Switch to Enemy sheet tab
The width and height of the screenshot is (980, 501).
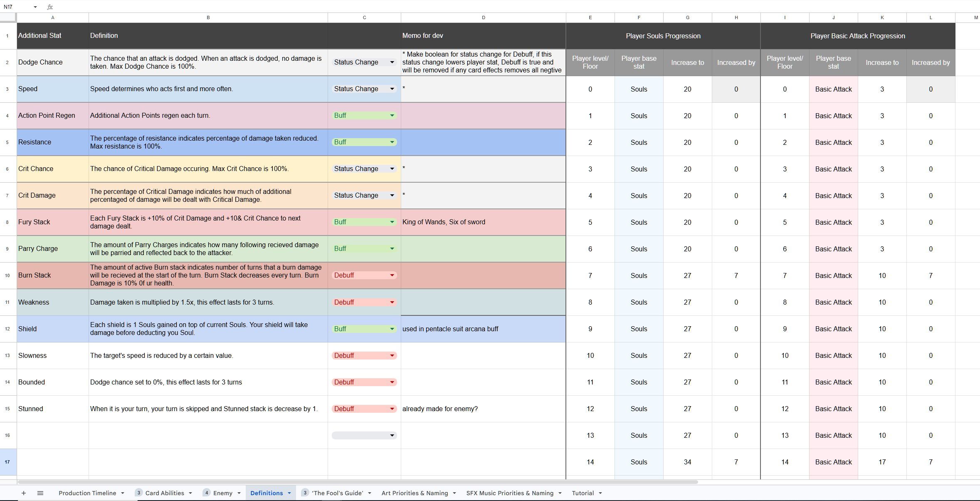tap(223, 493)
